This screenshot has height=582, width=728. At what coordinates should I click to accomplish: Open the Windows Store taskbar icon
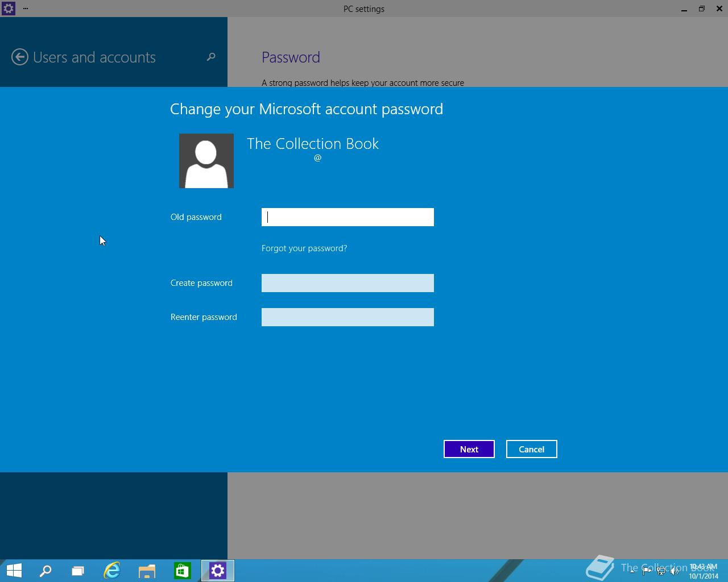point(183,571)
